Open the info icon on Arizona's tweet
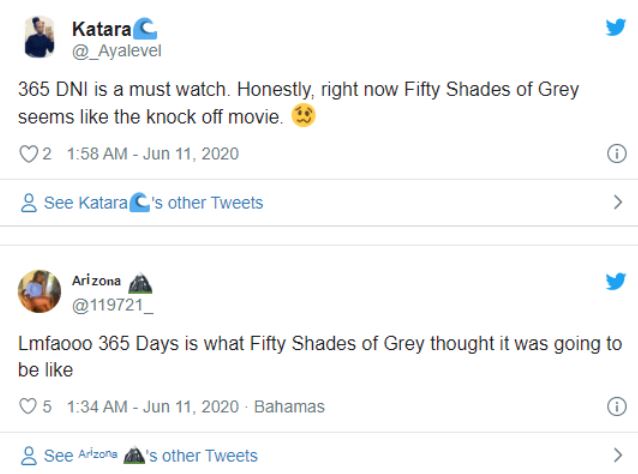 (617, 407)
